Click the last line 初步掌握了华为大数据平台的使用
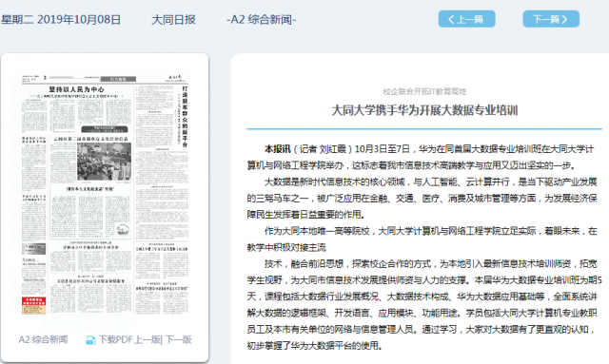Image resolution: width=609 pixels, height=364 pixels. [x=314, y=345]
